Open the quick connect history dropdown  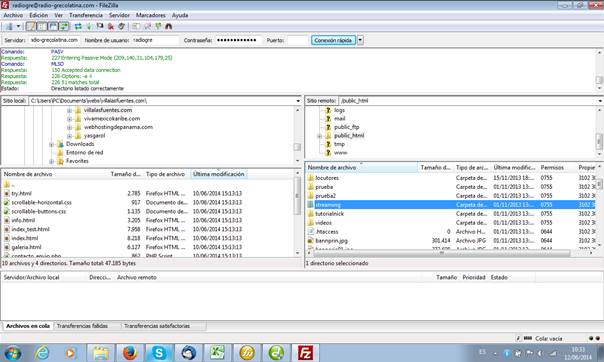point(360,40)
